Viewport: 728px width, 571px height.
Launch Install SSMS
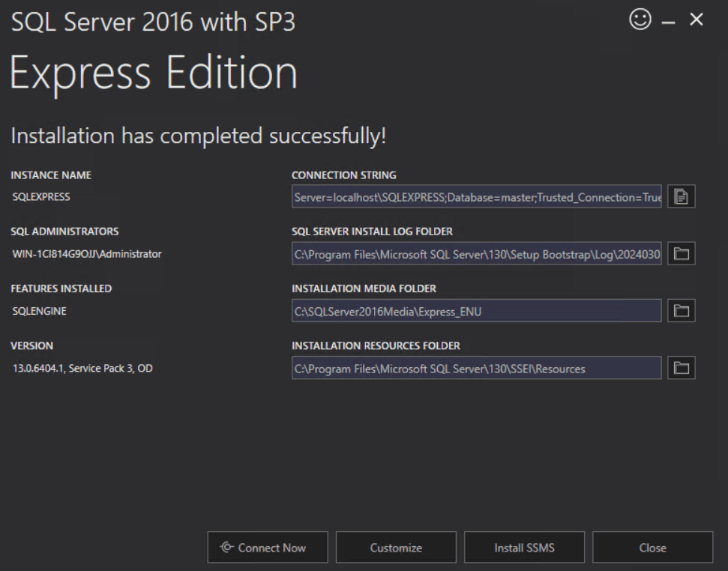[x=524, y=547]
